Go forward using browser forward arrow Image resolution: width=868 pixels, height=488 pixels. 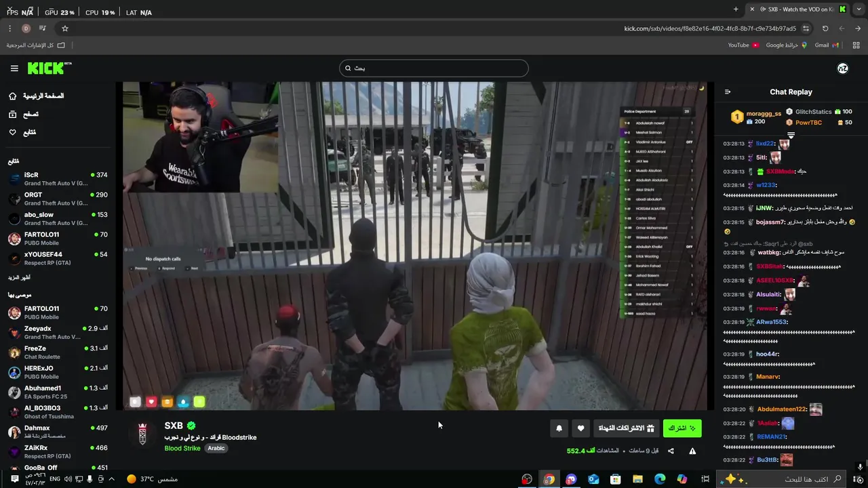click(x=842, y=28)
